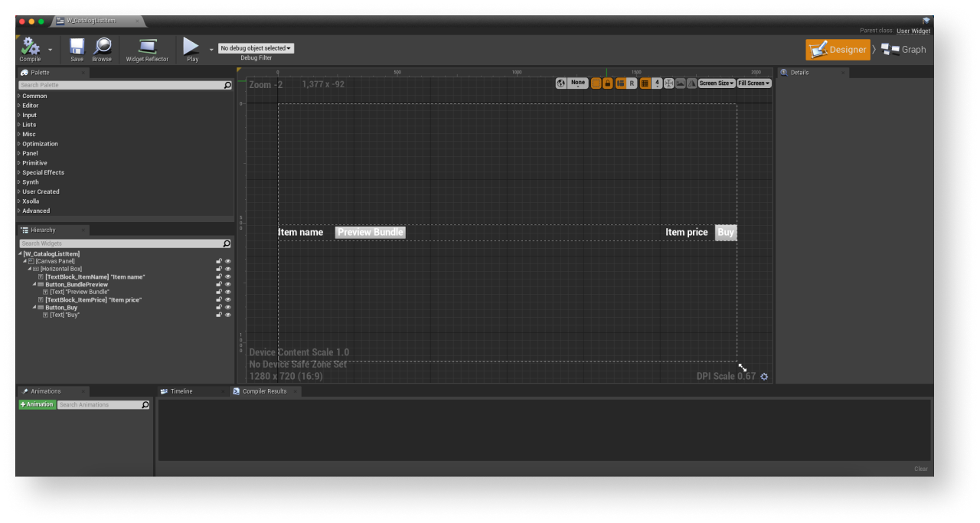The width and height of the screenshot is (980, 523).
Task: Save the widget blueprint
Action: (x=77, y=48)
